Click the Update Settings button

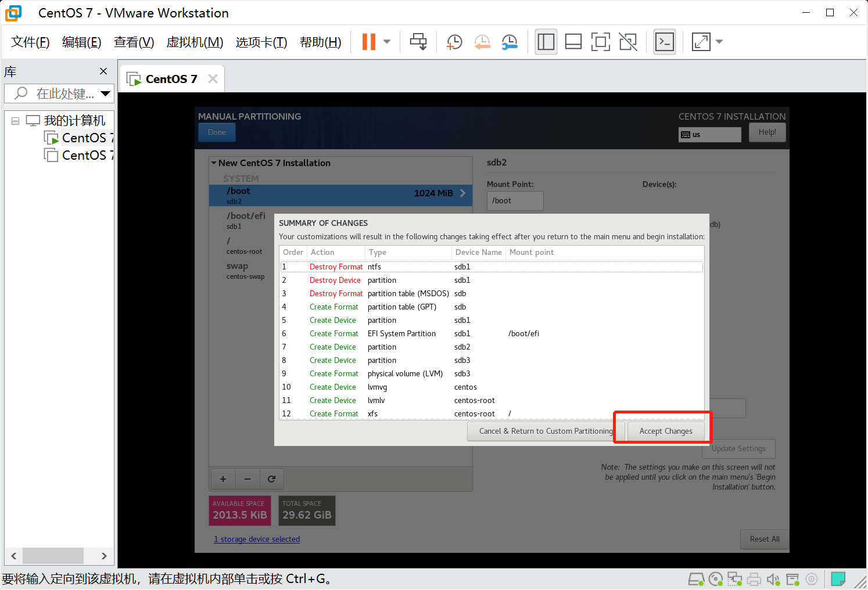[738, 449]
